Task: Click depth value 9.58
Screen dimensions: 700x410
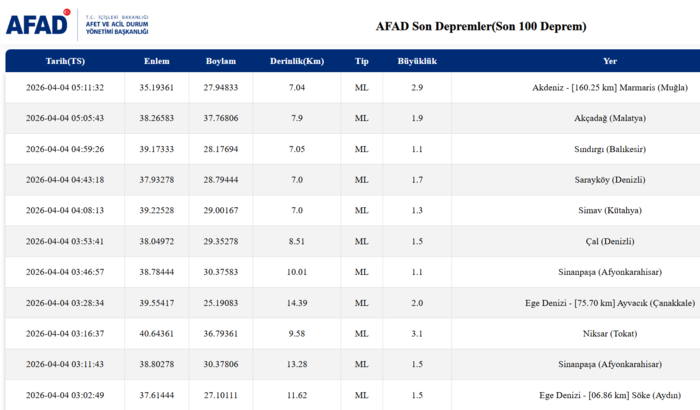Action: 297,334
